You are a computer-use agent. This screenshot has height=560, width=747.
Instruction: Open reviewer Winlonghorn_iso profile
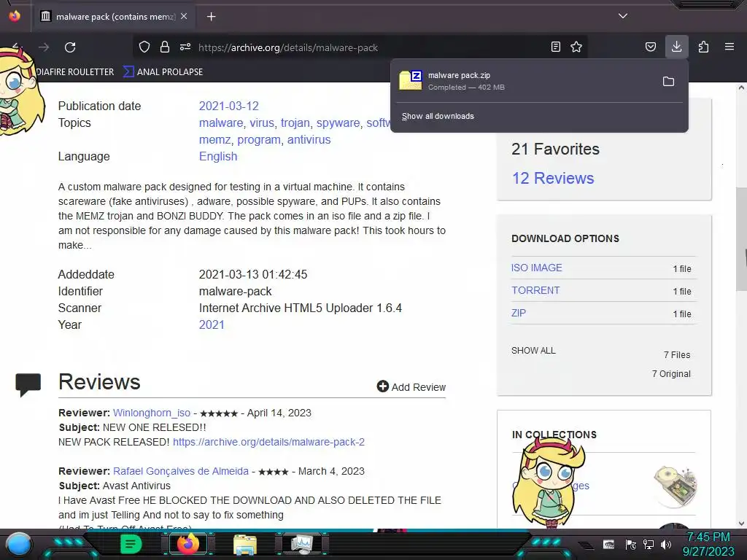[152, 413]
